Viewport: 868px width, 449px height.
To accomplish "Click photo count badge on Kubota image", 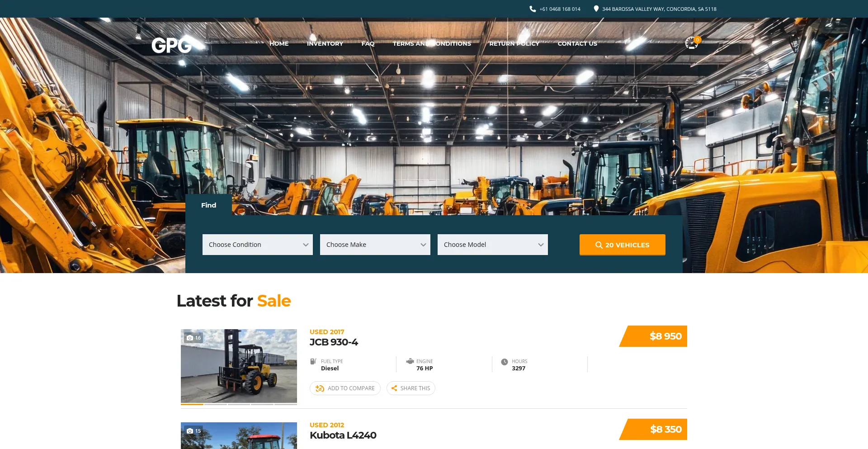I will tap(193, 431).
